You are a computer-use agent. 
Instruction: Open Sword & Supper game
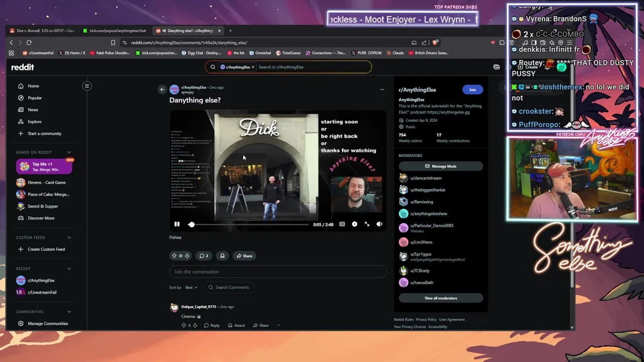point(44,206)
